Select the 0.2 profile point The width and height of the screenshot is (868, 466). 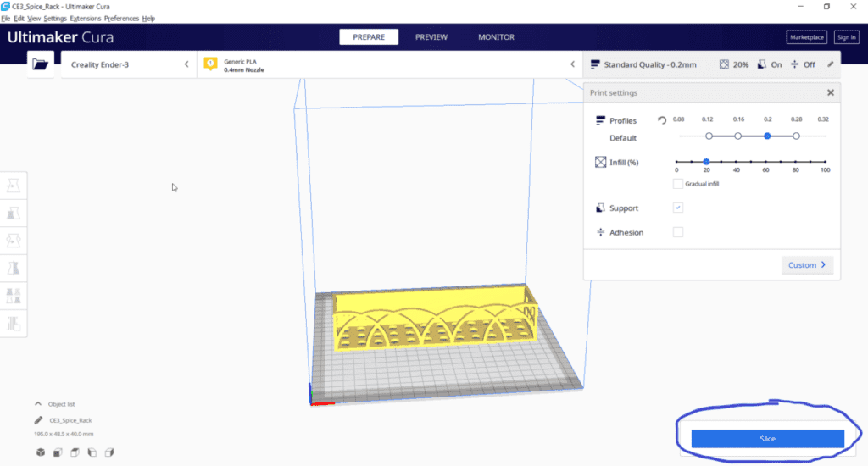767,136
